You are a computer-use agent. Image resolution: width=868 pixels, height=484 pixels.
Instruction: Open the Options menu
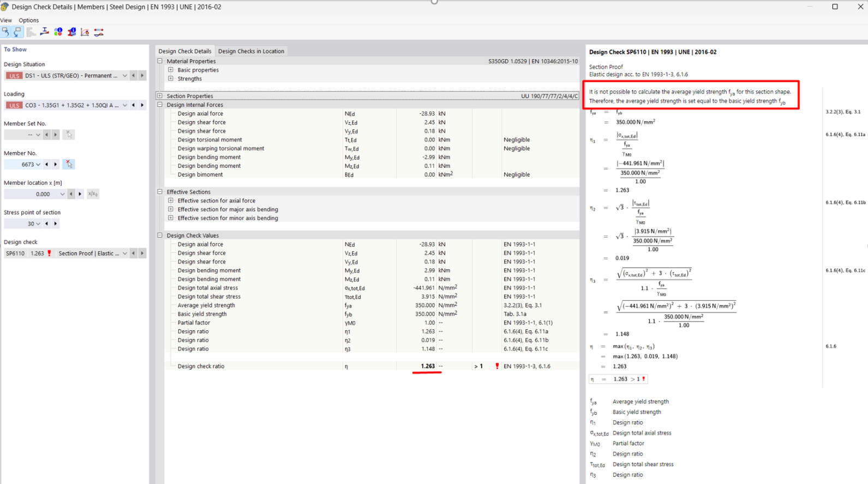tap(29, 20)
